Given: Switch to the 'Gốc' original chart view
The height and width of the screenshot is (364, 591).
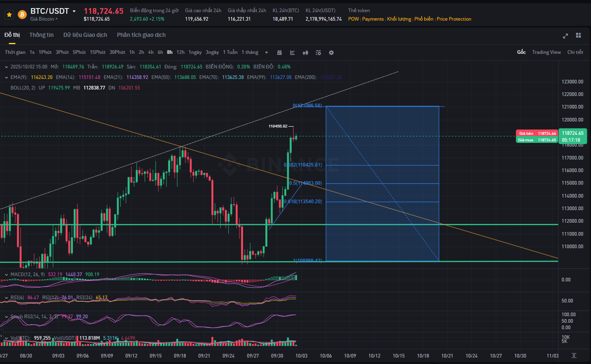Looking at the screenshot, I should [x=521, y=52].
